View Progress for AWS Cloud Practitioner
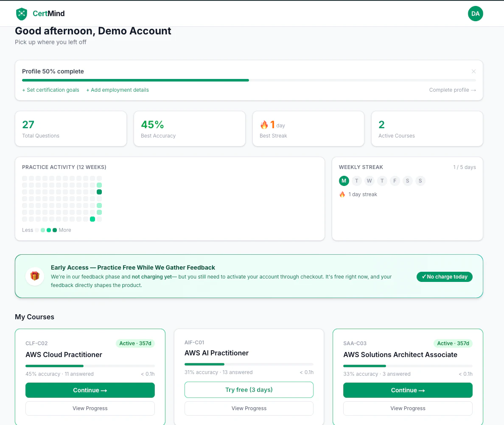This screenshot has width=504, height=425. coord(90,408)
